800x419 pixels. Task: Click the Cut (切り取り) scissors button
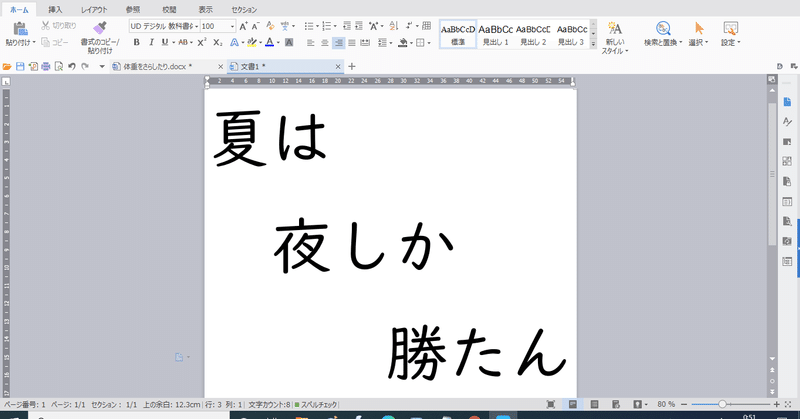click(59, 26)
